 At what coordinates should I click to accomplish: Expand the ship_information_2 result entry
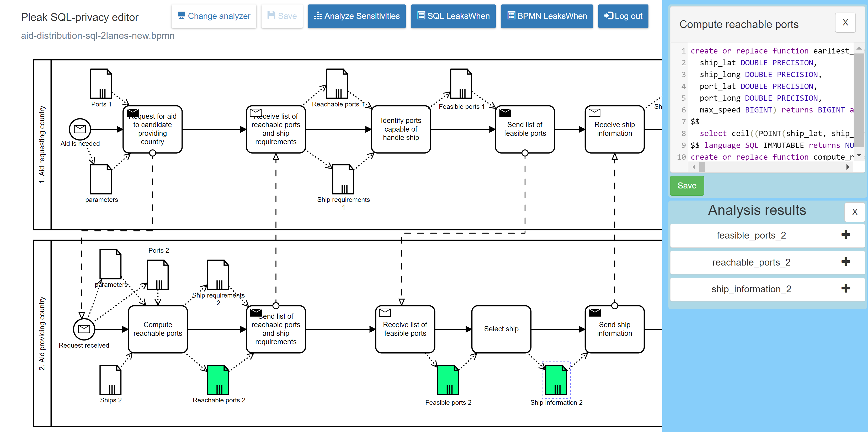click(845, 288)
